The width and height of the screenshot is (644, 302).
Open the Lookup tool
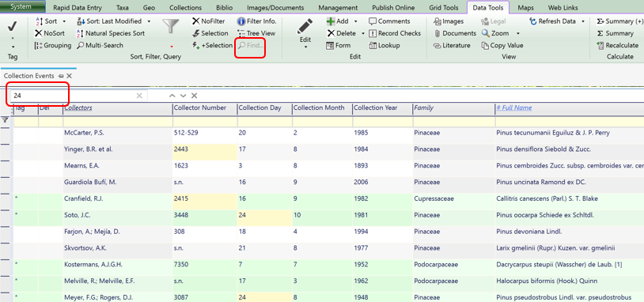pos(384,46)
